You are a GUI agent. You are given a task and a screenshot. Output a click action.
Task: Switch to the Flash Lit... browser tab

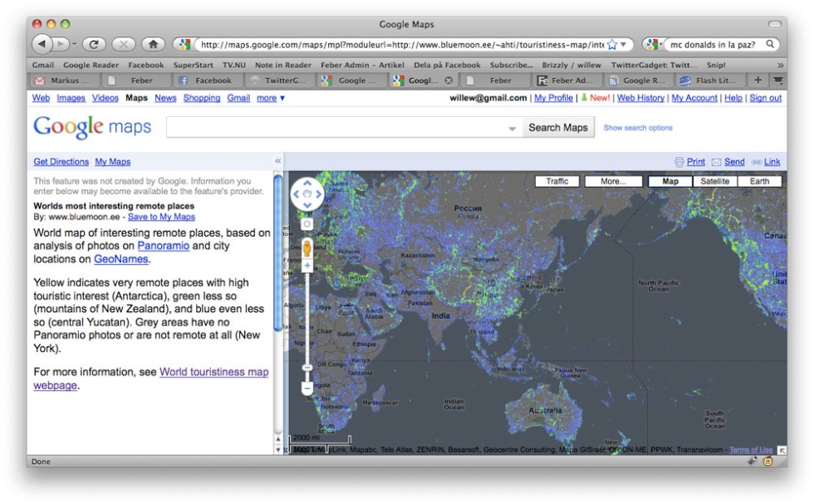711,81
